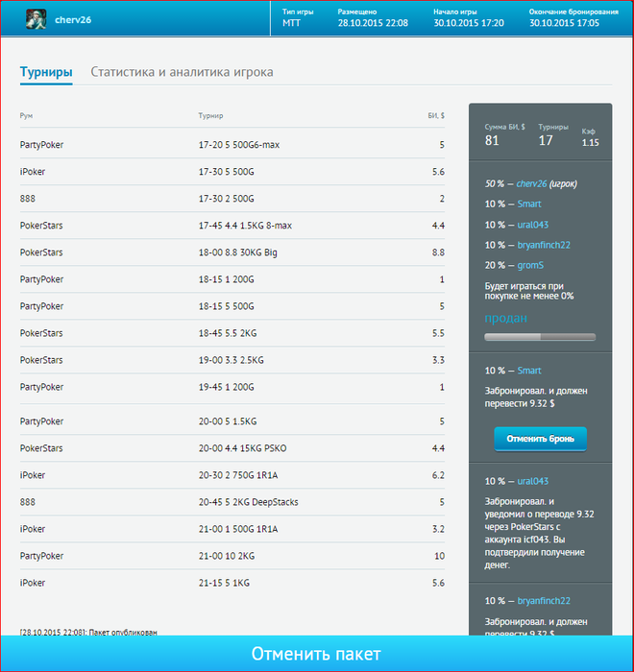Switch to Турниры tab
634x672 pixels.
(x=46, y=72)
